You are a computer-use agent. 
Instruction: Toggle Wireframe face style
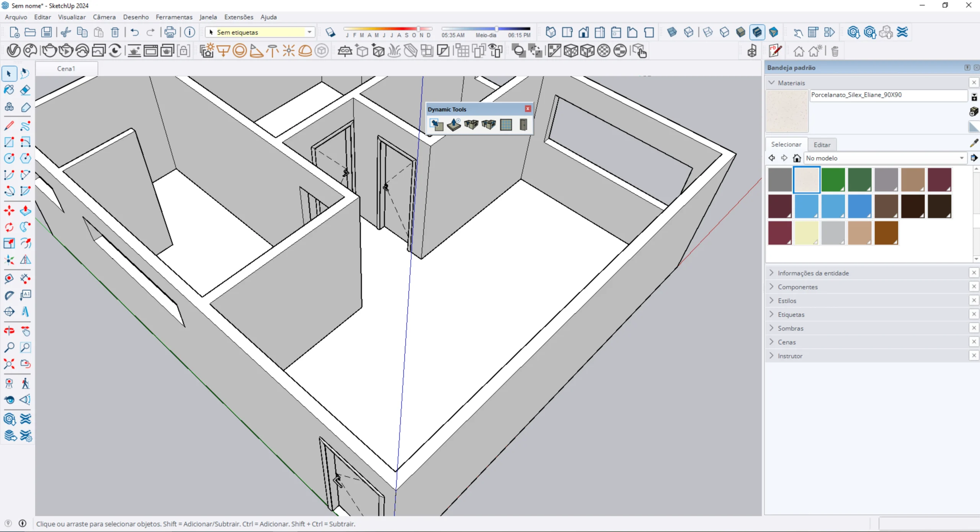coord(708,32)
